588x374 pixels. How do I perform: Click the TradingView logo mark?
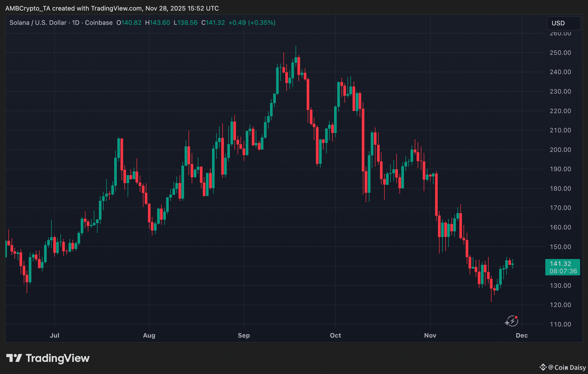click(14, 358)
